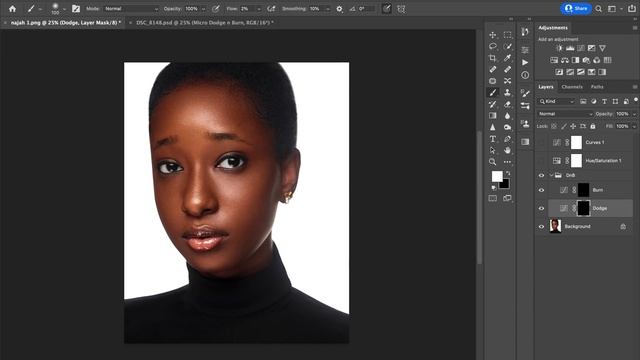Image resolution: width=640 pixels, height=360 pixels.
Task: Select the Rectangular Marquee tool
Action: [x=507, y=35]
